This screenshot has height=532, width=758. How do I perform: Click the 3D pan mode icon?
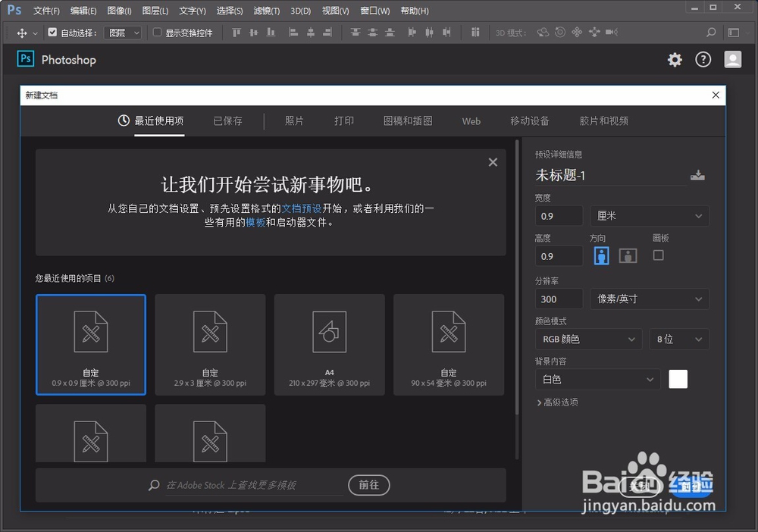(577, 33)
